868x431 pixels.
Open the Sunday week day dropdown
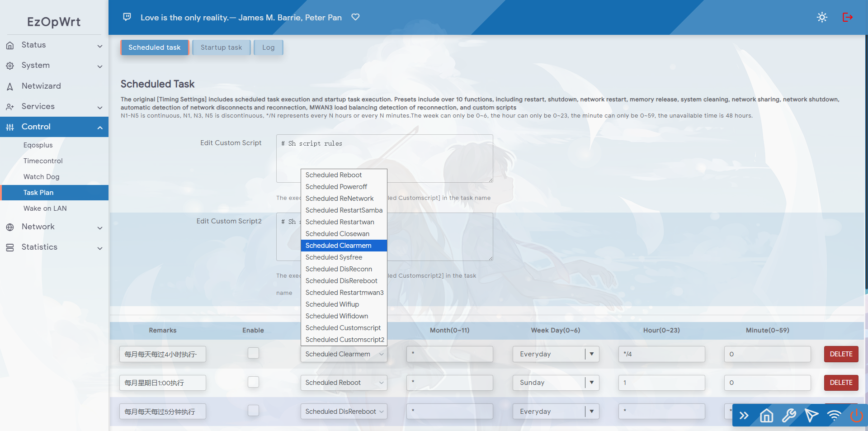556,383
